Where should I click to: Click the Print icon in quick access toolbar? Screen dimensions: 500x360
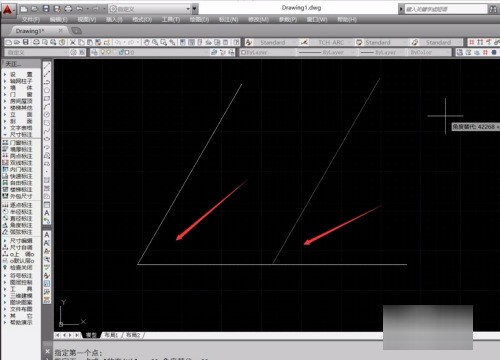pos(68,9)
